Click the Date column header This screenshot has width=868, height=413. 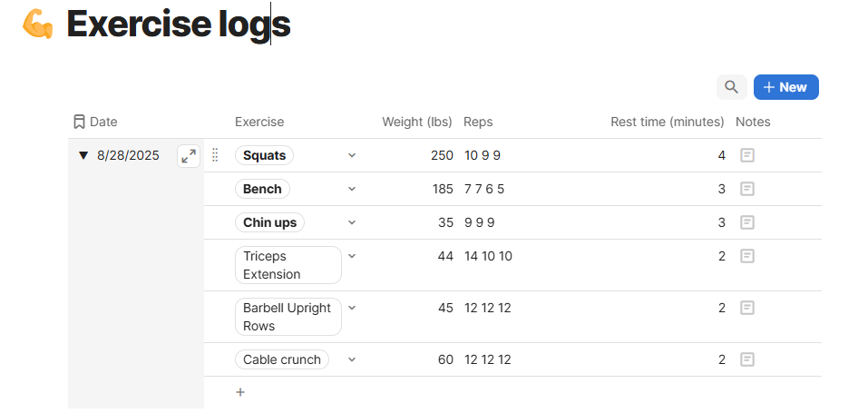(95, 122)
